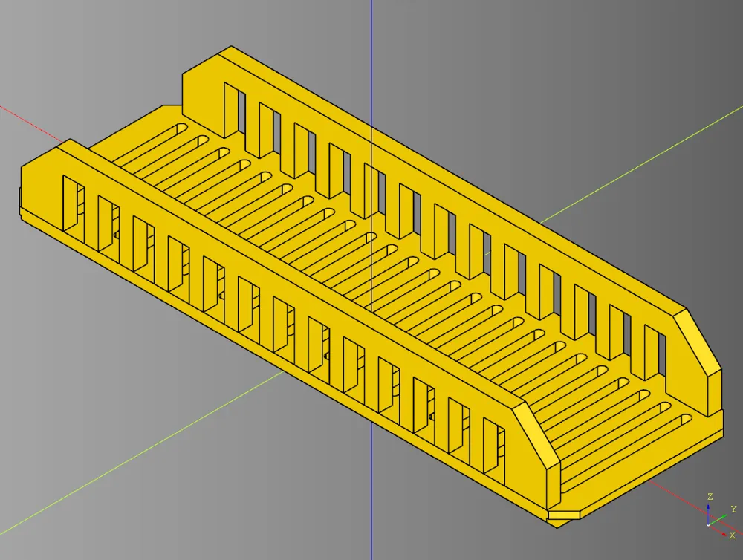Select the X label of the orientation triad
The height and width of the screenshot is (560, 743).
pyautogui.click(x=733, y=535)
